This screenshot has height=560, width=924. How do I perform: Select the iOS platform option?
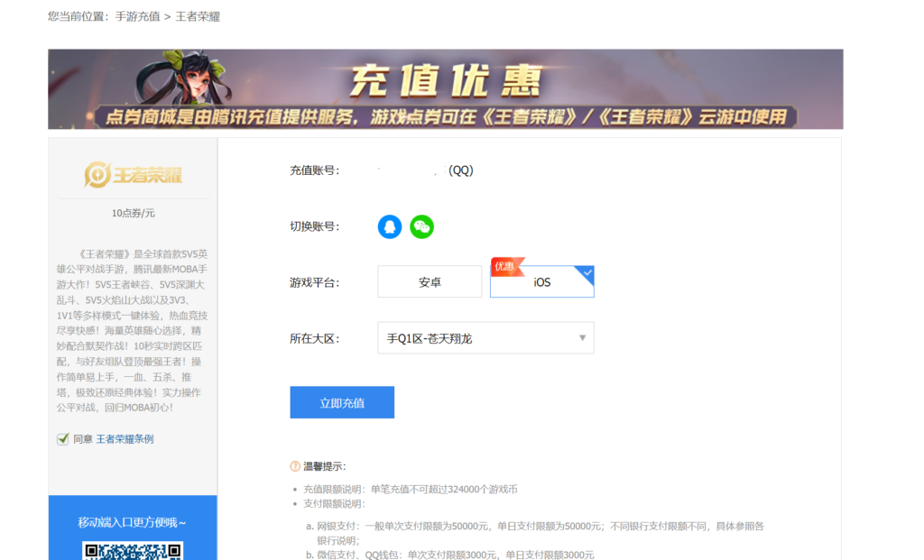click(542, 282)
